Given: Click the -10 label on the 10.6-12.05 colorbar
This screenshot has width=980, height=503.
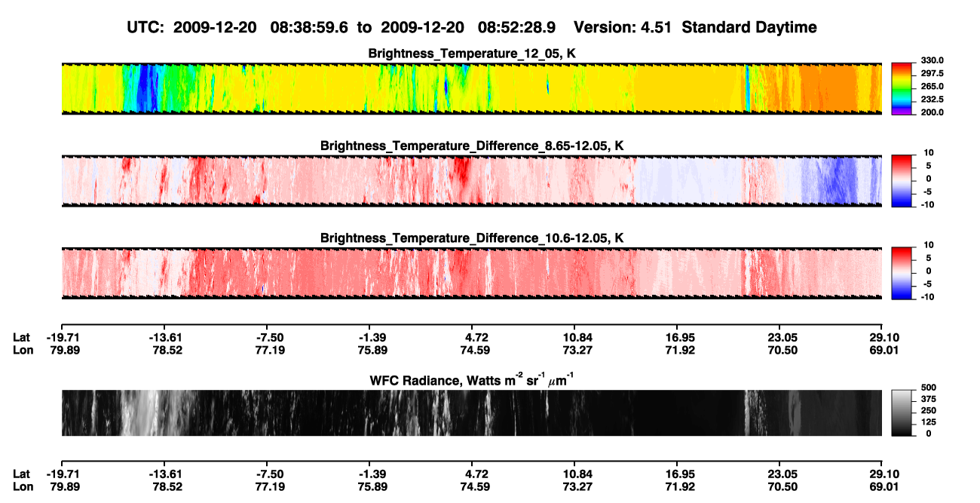Looking at the screenshot, I should point(929,297).
